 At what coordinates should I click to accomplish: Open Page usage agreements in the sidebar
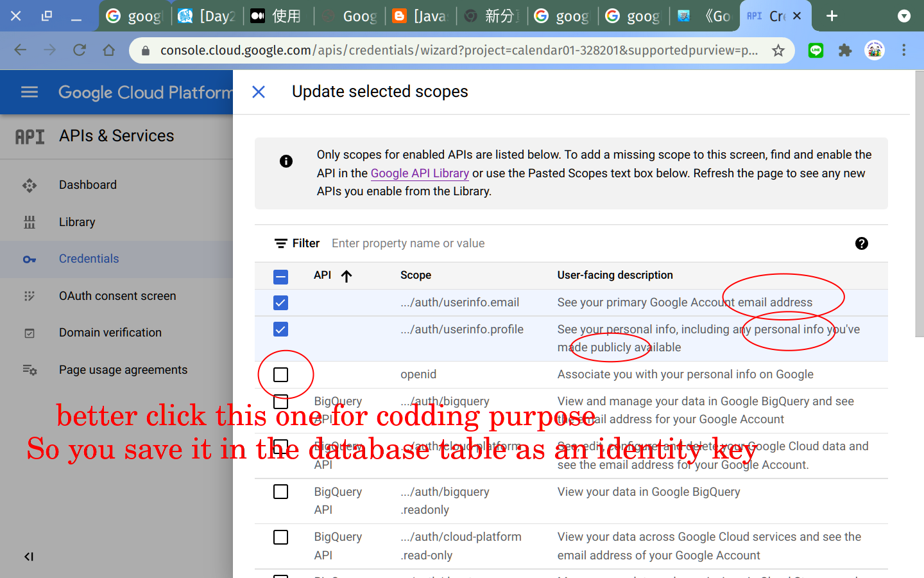pyautogui.click(x=116, y=370)
